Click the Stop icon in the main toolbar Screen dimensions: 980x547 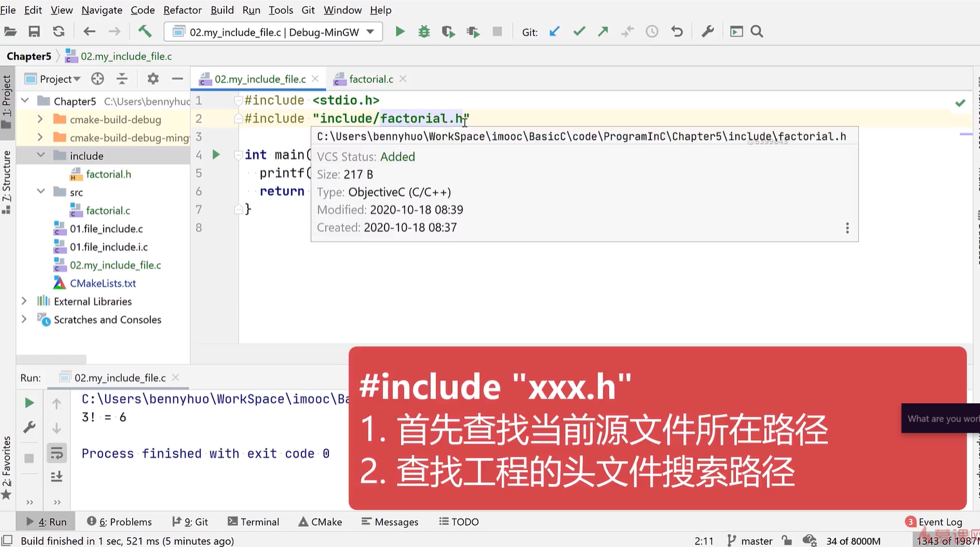pyautogui.click(x=497, y=32)
